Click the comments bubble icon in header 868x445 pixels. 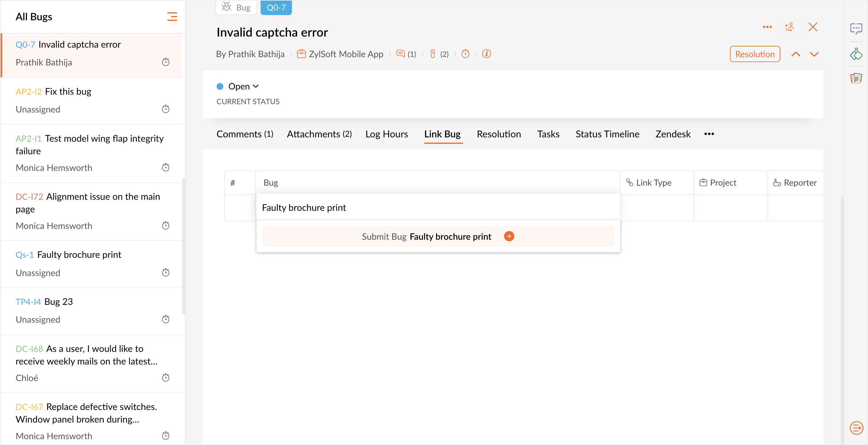tap(400, 54)
